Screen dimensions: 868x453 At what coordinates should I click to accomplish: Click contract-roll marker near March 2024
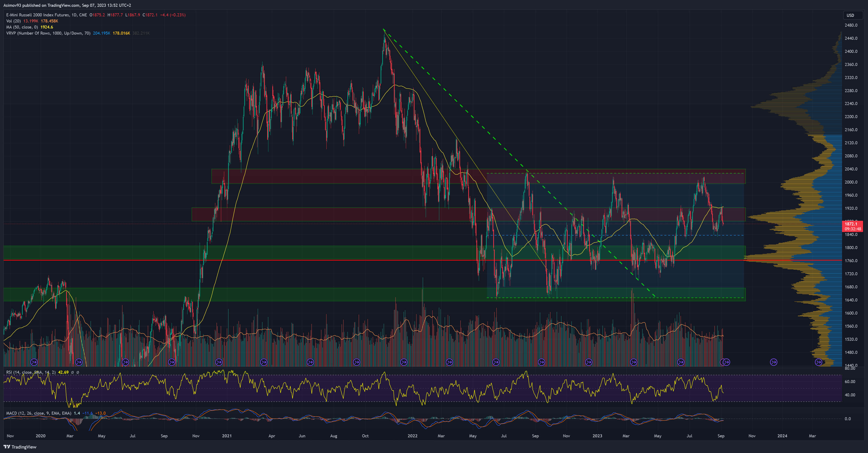coord(818,362)
